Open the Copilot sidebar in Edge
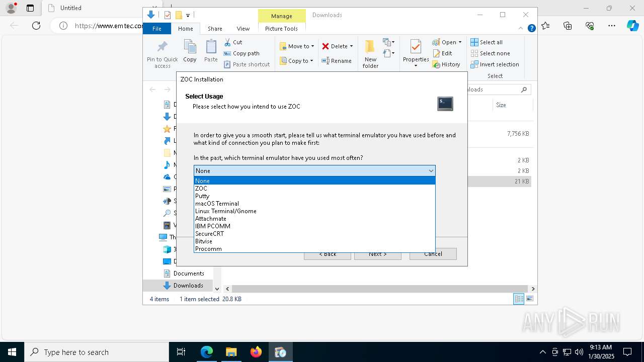 point(632,26)
